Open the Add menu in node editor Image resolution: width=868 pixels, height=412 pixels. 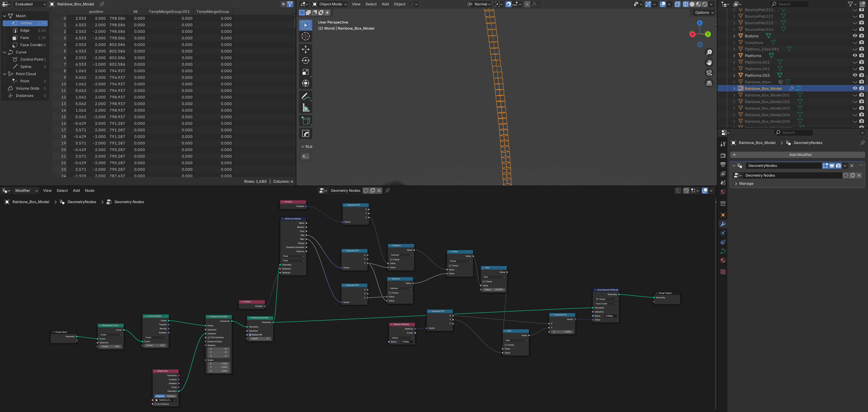77,191
